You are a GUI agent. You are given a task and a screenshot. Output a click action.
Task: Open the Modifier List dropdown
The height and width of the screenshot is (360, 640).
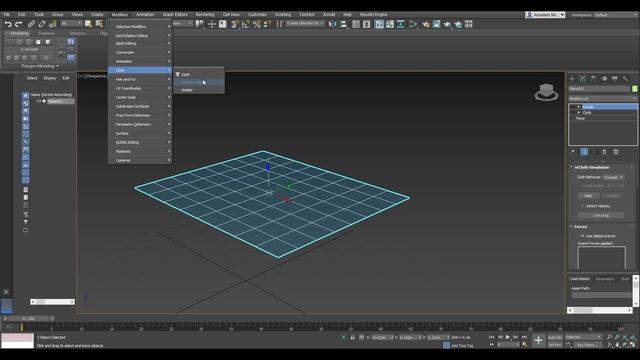click(602, 98)
